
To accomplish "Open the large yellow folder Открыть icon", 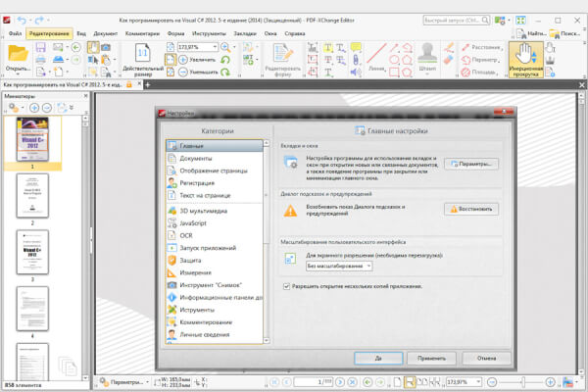I will point(18,53).
